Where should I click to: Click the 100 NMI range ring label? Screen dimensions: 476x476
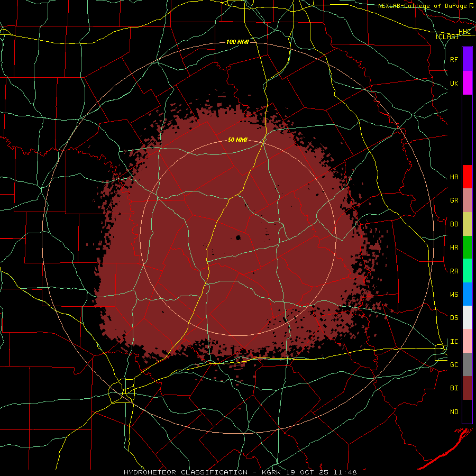pyautogui.click(x=237, y=42)
